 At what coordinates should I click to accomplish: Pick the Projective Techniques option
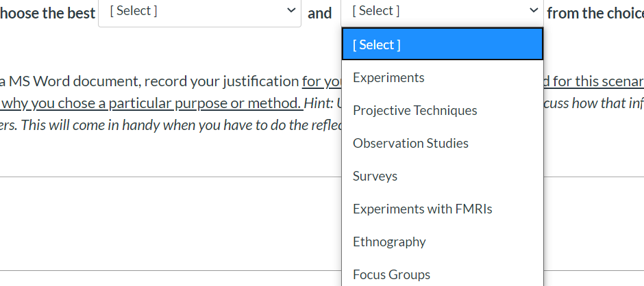414,110
